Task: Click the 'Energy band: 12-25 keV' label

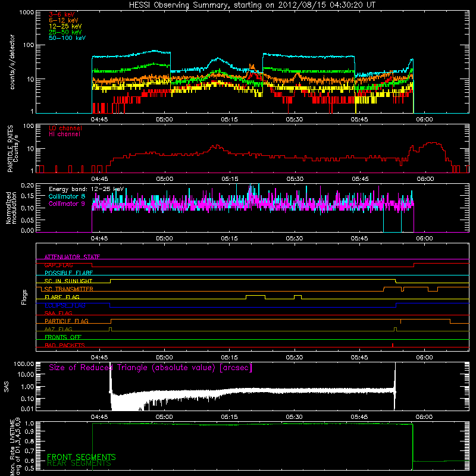Action: [86, 189]
